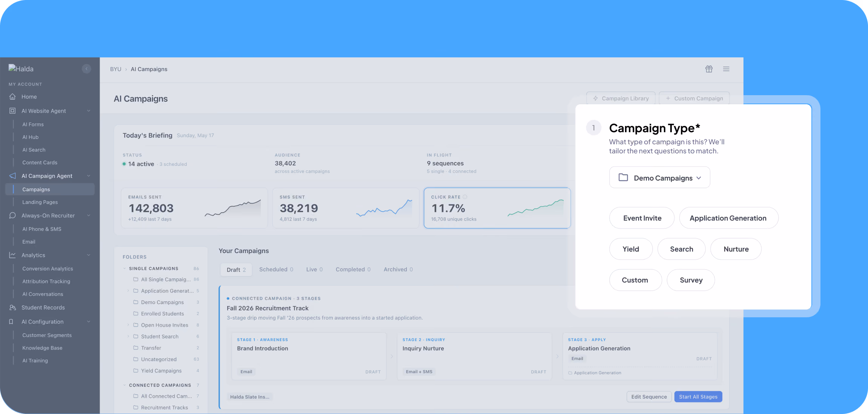
Task: Open the SMS Sent stat card
Action: [346, 208]
